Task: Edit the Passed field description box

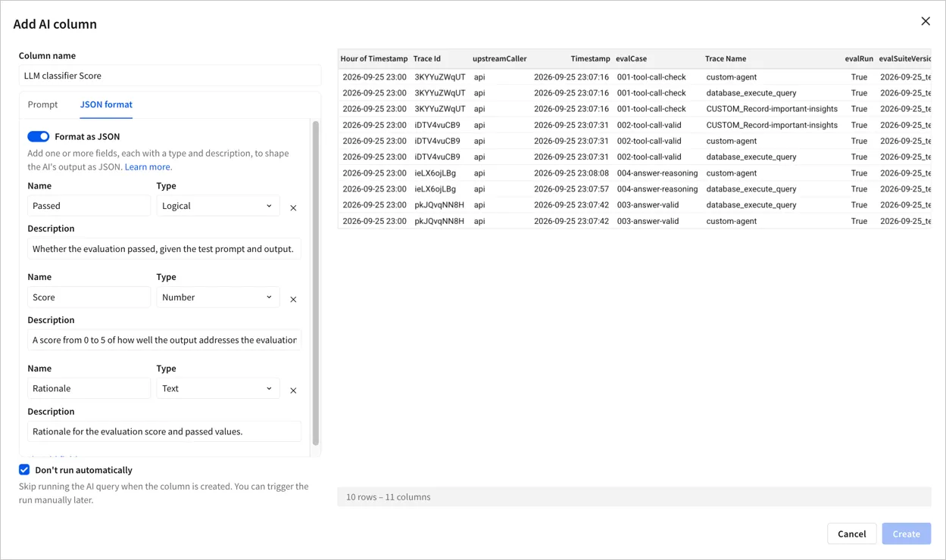Action: click(x=164, y=249)
